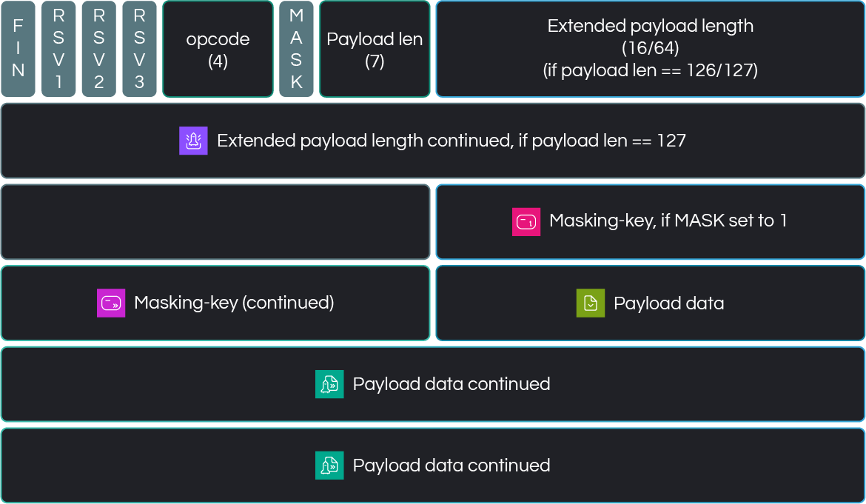The width and height of the screenshot is (866, 504).
Task: Click the empty dark block beside Masking-key
Action: coord(215,222)
